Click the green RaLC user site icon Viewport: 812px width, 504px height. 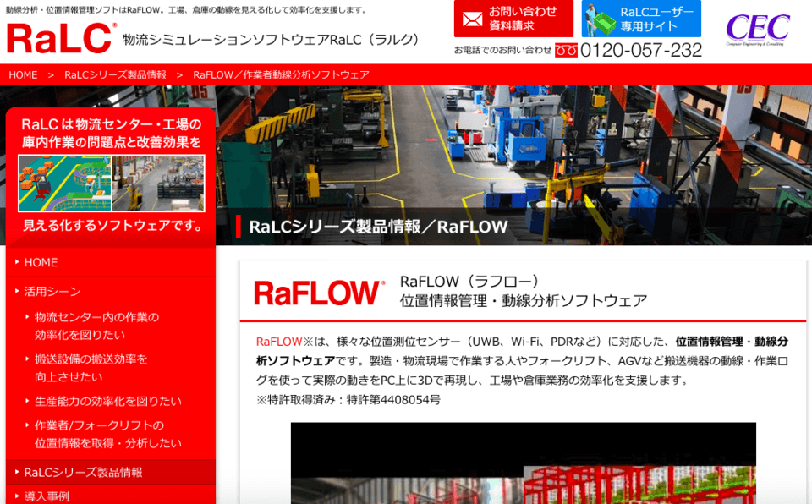(x=601, y=19)
